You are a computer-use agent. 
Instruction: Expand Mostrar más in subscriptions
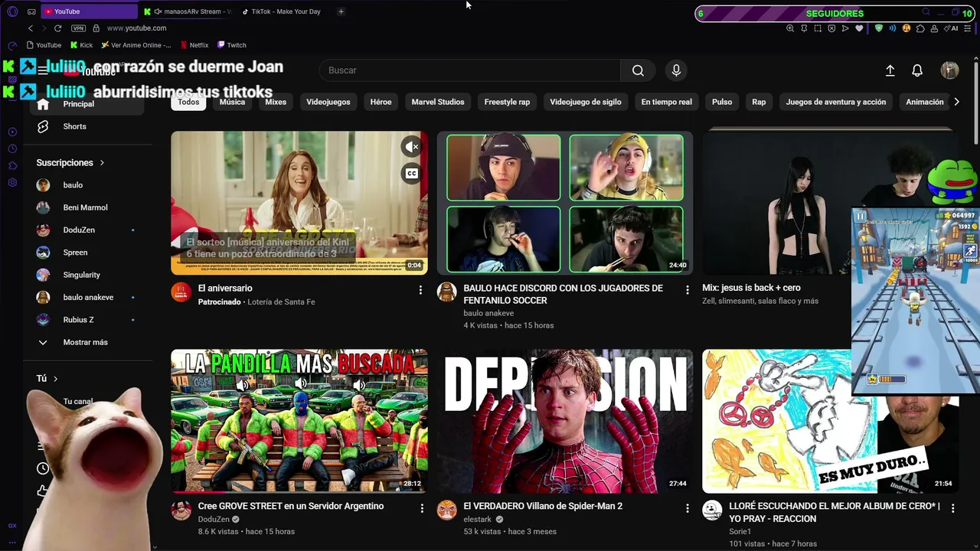pos(88,342)
